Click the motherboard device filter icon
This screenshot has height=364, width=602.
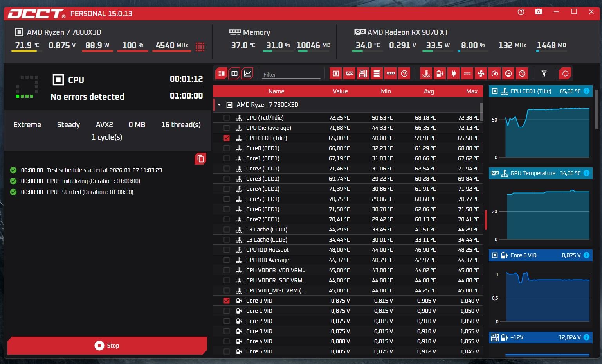[363, 74]
